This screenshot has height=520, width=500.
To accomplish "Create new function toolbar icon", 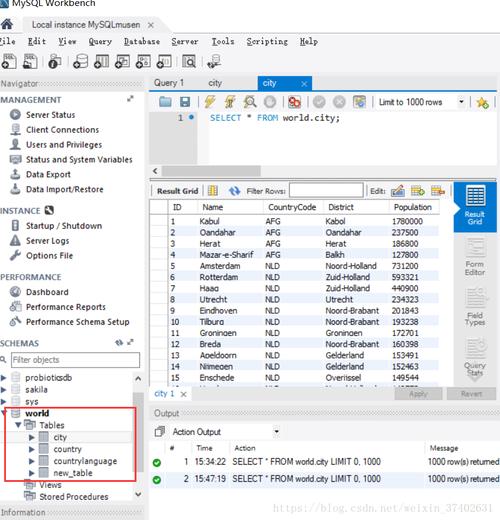I will 164,62.
